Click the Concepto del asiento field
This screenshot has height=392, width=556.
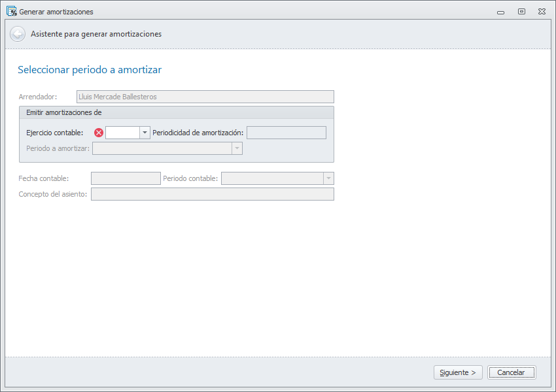click(x=213, y=194)
